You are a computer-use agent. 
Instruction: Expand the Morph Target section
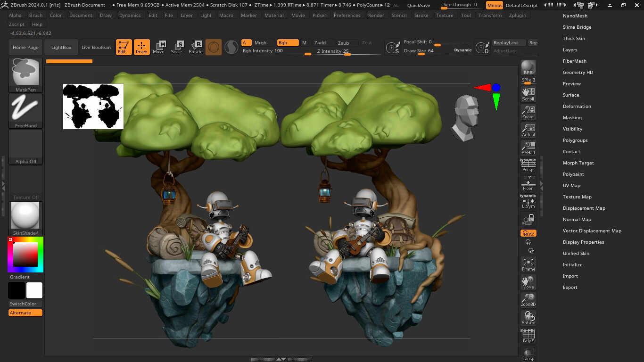[578, 163]
